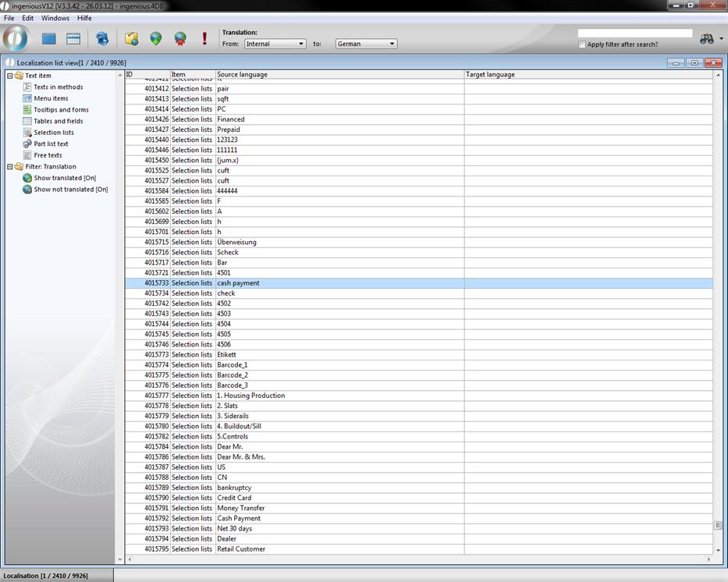
Task: Select 'Tooltips and forms' in the tree
Action: click(x=61, y=110)
